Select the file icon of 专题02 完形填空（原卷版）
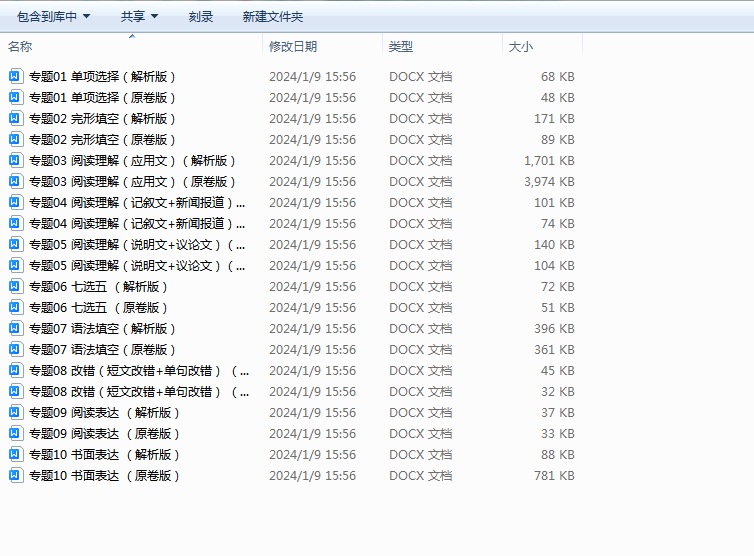The width and height of the screenshot is (754, 556). [x=15, y=139]
